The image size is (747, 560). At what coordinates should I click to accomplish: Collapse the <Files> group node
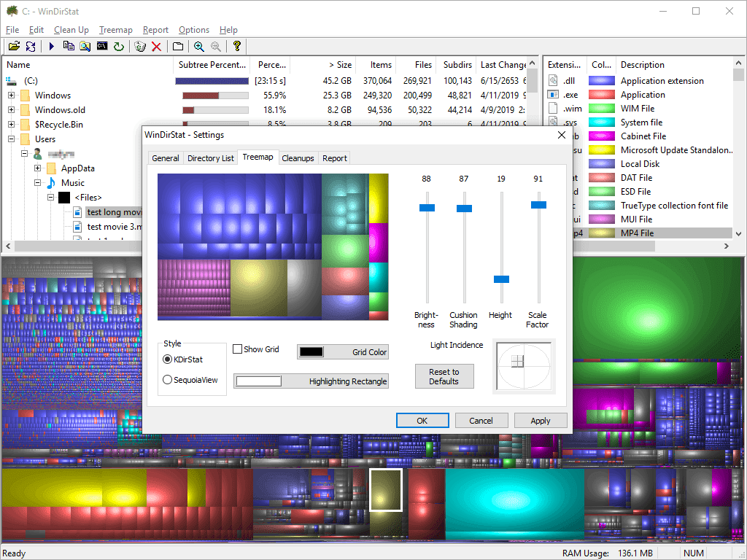[50, 198]
